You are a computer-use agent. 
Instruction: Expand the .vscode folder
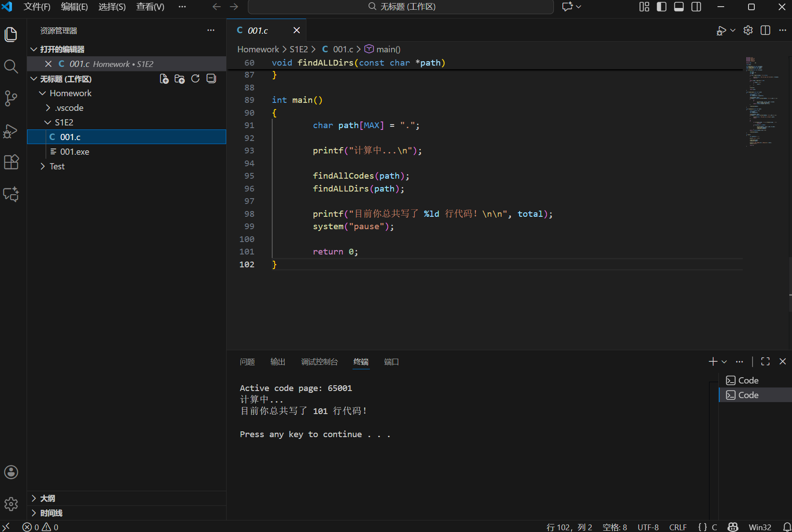click(69, 108)
